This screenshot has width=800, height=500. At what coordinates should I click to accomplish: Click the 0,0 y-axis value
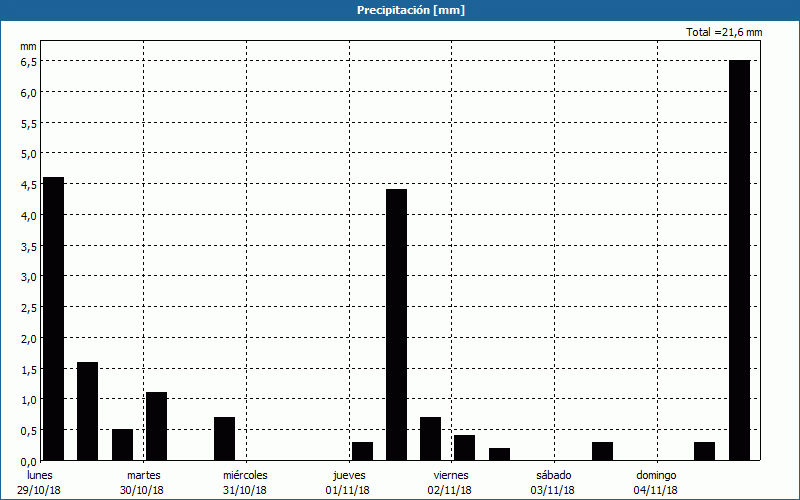[x=29, y=462]
